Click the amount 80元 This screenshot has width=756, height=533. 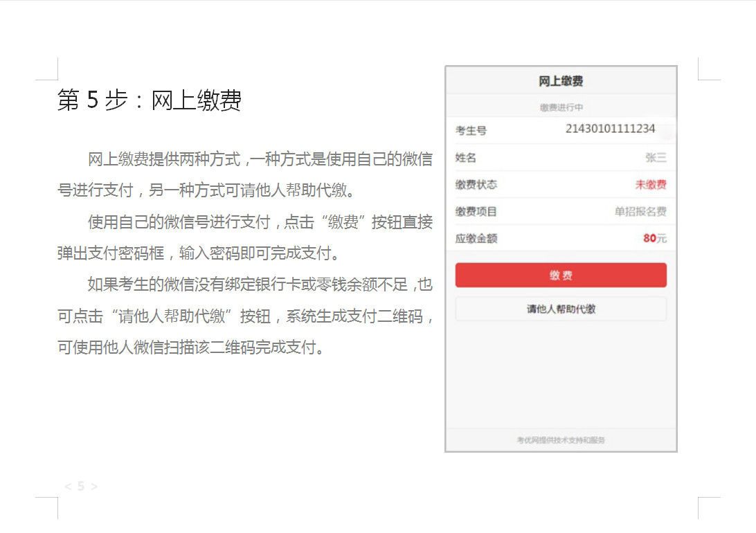click(x=654, y=238)
